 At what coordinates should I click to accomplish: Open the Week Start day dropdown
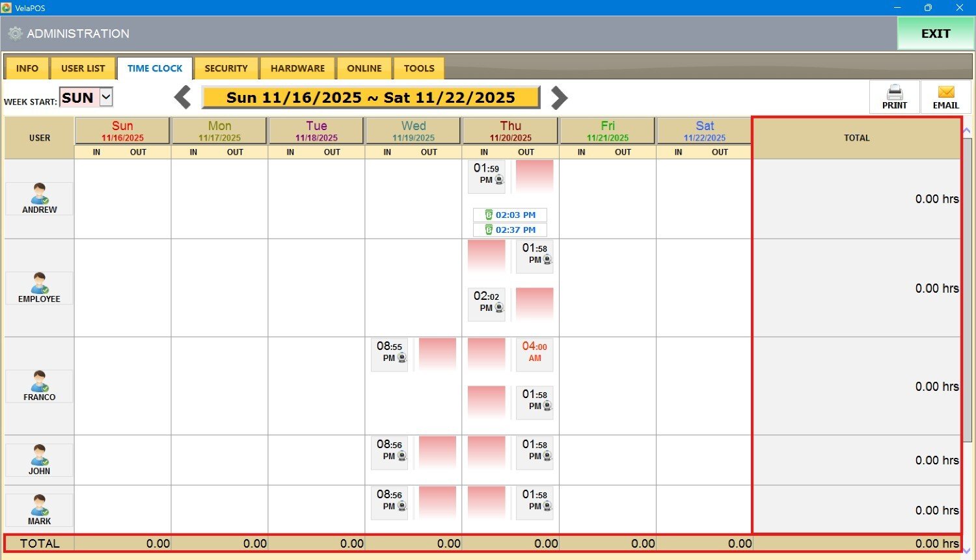click(x=106, y=98)
